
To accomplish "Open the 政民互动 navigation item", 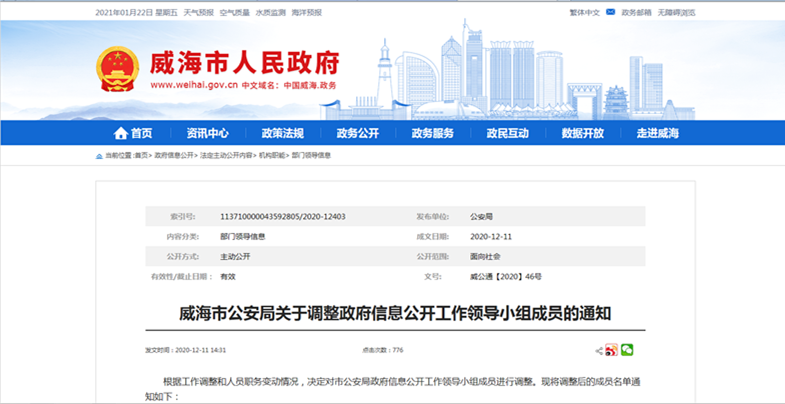I will [507, 133].
